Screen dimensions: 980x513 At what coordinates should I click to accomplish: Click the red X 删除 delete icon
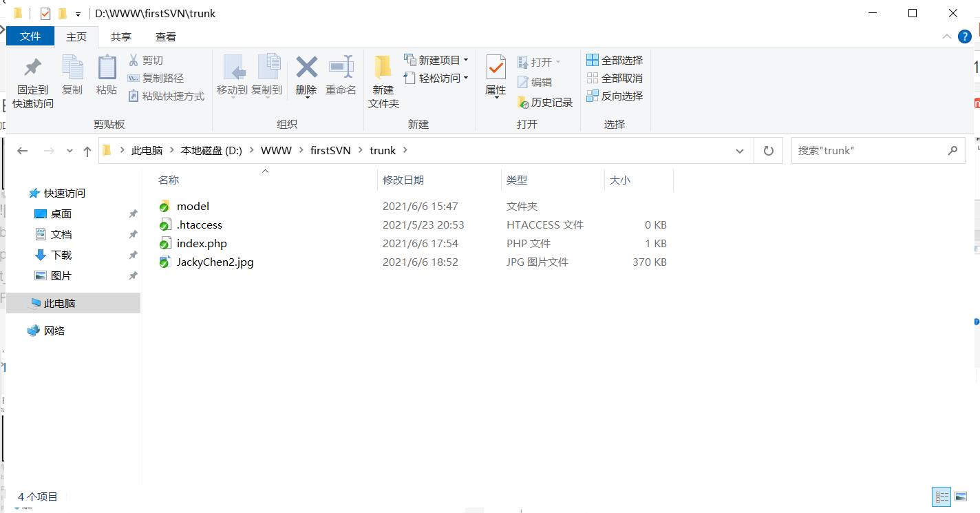[x=306, y=67]
